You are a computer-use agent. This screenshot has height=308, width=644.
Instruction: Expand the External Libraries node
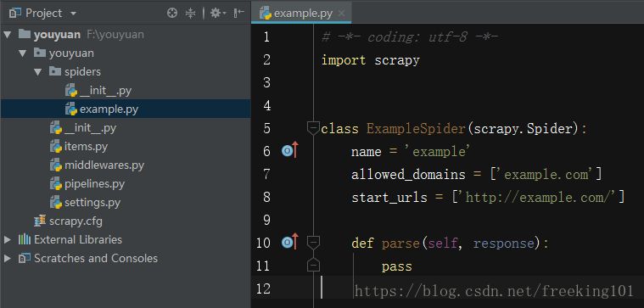[8, 239]
